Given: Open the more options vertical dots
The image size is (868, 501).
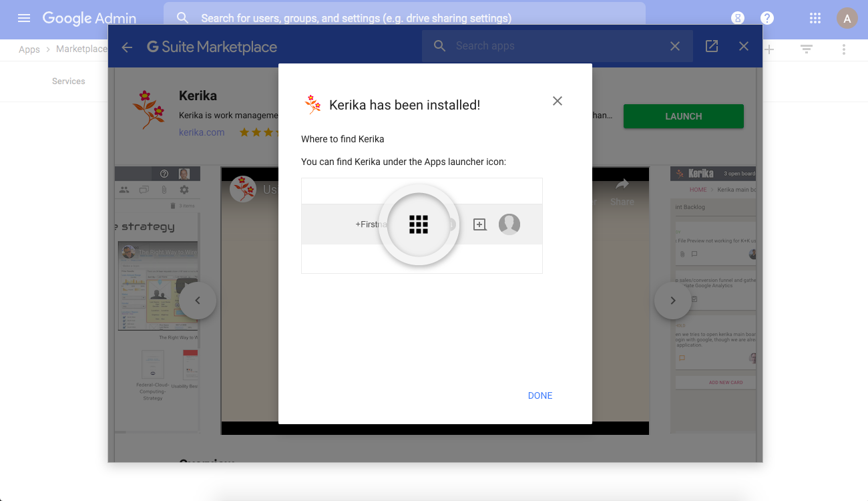Looking at the screenshot, I should 844,49.
